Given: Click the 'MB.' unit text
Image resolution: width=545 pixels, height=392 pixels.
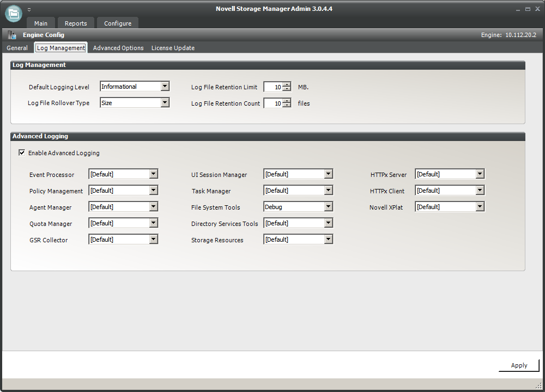Looking at the screenshot, I should [x=303, y=87].
